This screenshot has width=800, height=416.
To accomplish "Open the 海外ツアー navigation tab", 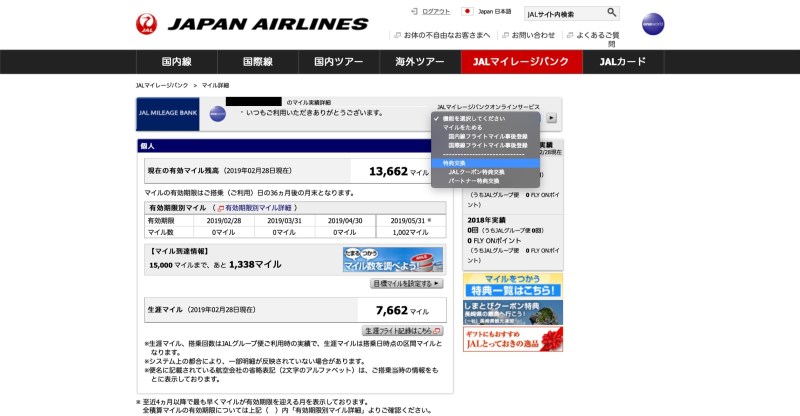I will [420, 62].
